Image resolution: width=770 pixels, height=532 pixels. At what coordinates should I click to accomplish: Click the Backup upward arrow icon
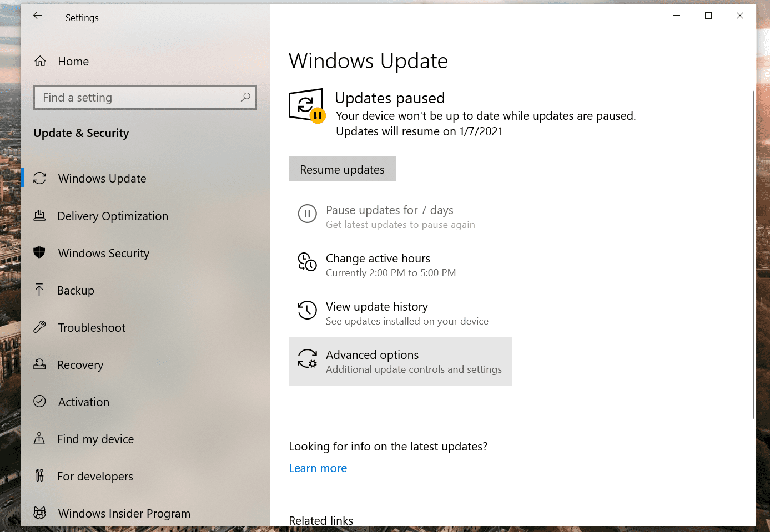click(x=39, y=290)
